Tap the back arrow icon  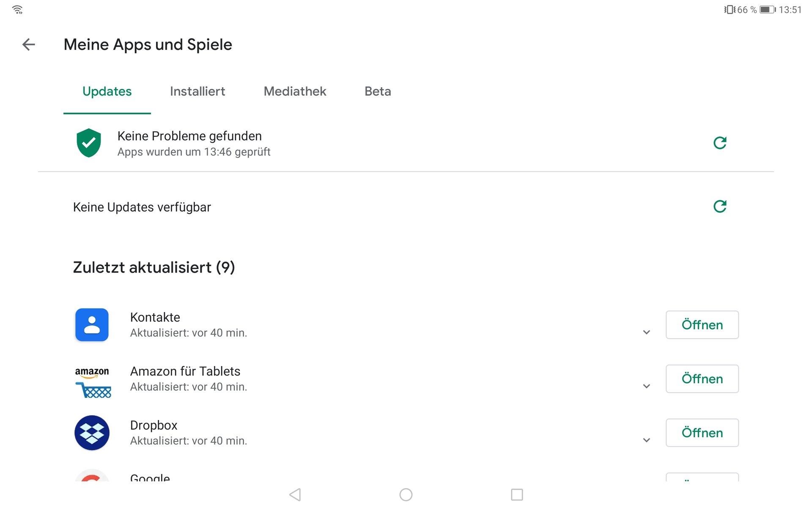click(28, 44)
